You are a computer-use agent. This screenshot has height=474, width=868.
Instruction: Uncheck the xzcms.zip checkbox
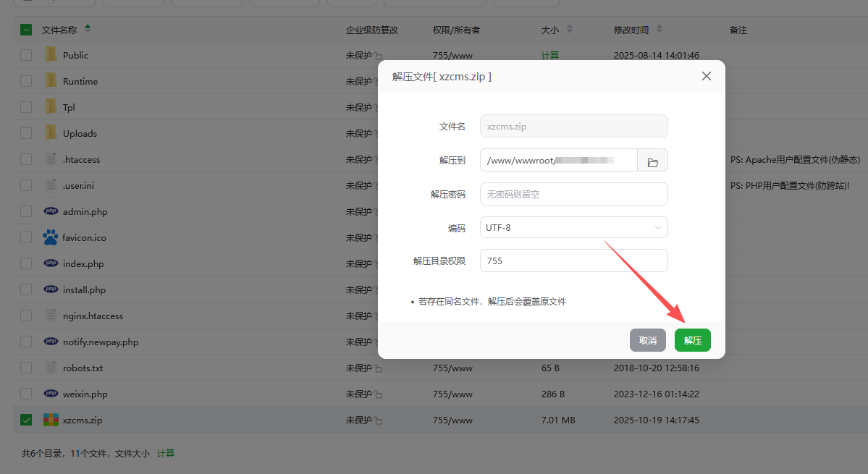pyautogui.click(x=26, y=420)
